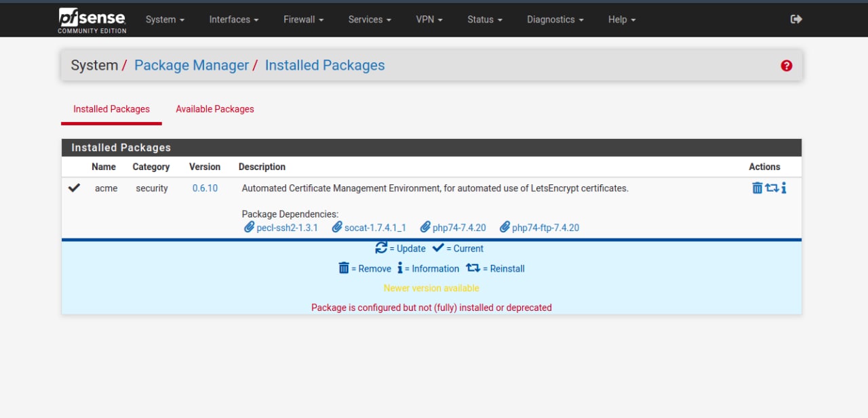Click the pfSense Community Edition logo
This screenshot has width=868, height=418.
[92, 20]
